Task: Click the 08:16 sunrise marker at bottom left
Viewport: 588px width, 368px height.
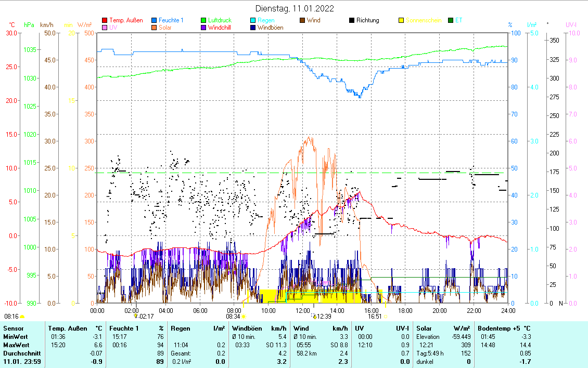Action: tap(11, 316)
